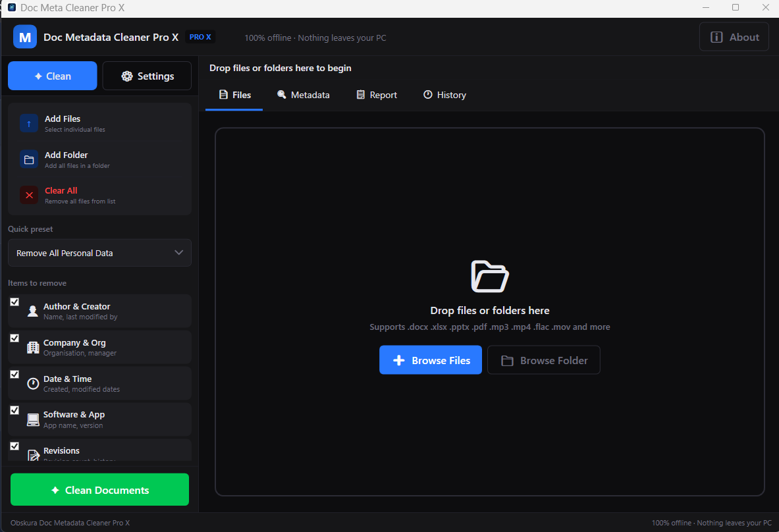Uncheck the Author & Creator checkbox
This screenshot has width=779, height=532.
[x=14, y=302]
